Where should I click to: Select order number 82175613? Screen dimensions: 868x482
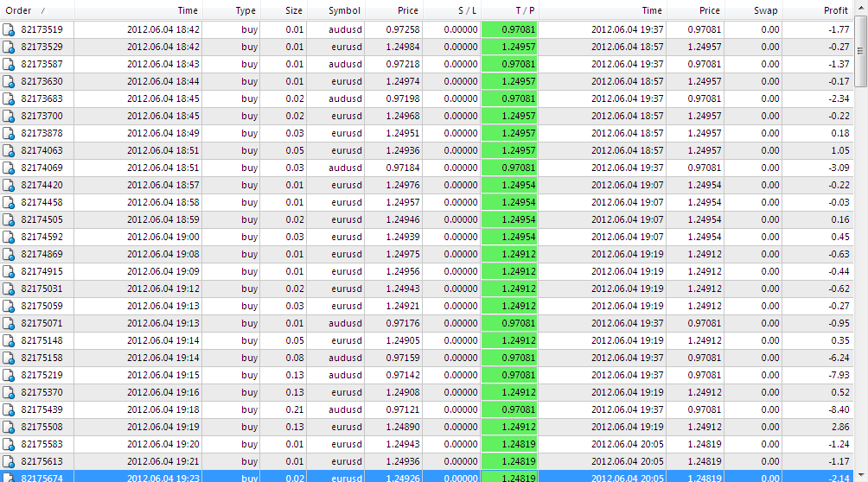pyautogui.click(x=41, y=461)
